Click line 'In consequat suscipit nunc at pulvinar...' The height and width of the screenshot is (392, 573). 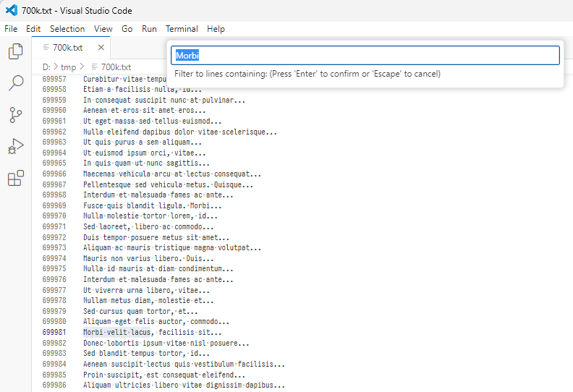tap(164, 100)
